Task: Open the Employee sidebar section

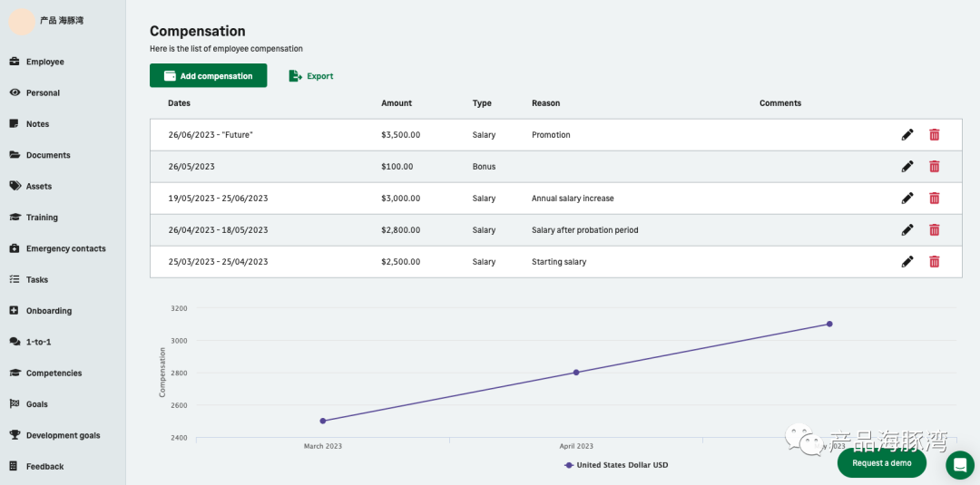Action: (44, 62)
